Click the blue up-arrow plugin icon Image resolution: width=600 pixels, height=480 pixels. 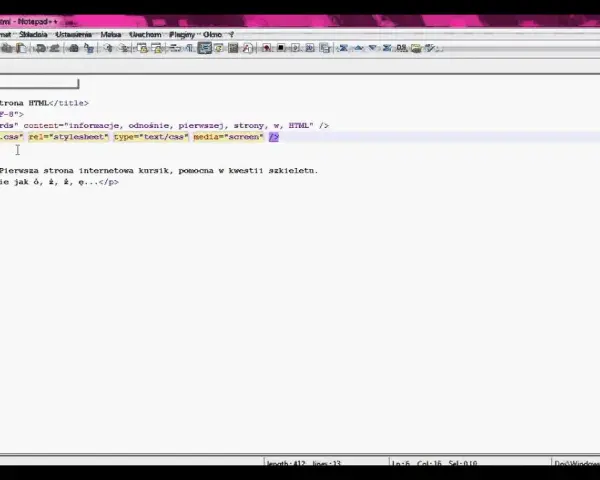click(x=359, y=48)
